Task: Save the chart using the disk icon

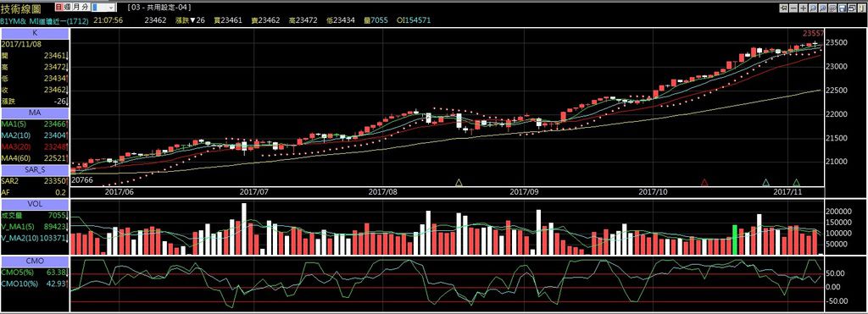Action: (843, 8)
